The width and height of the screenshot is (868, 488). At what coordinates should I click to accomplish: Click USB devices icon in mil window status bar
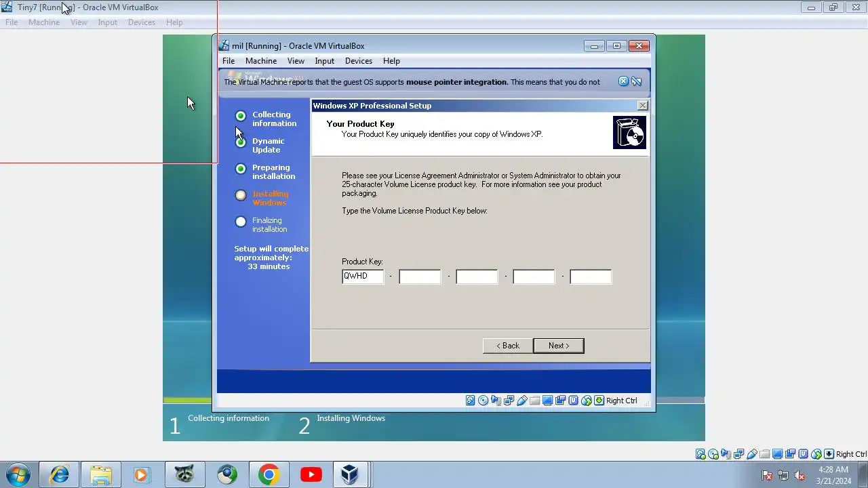point(521,401)
